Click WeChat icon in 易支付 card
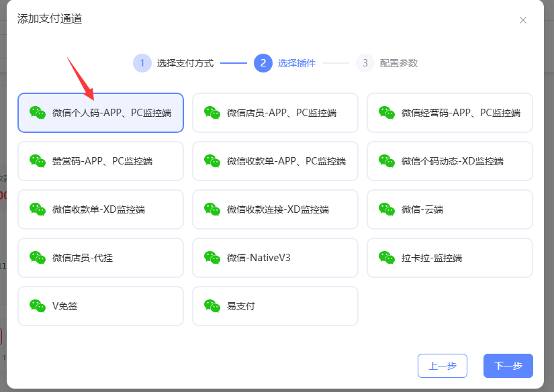 [x=212, y=306]
